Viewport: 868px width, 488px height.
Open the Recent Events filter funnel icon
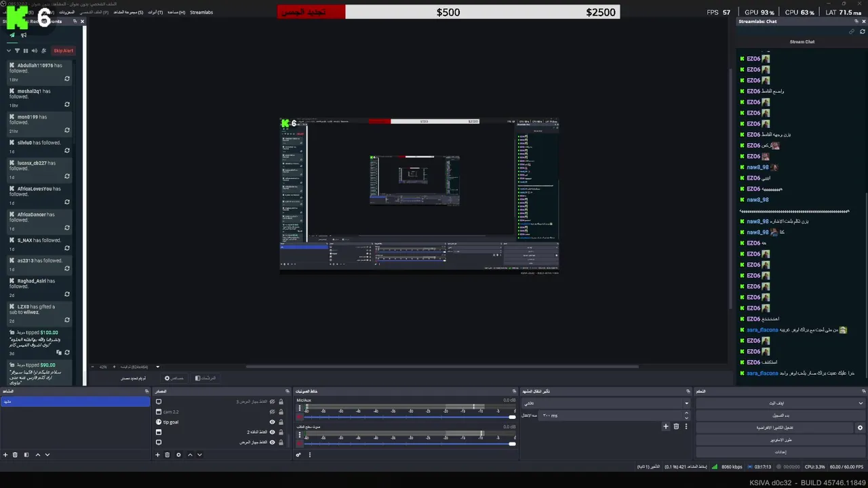pyautogui.click(x=17, y=51)
